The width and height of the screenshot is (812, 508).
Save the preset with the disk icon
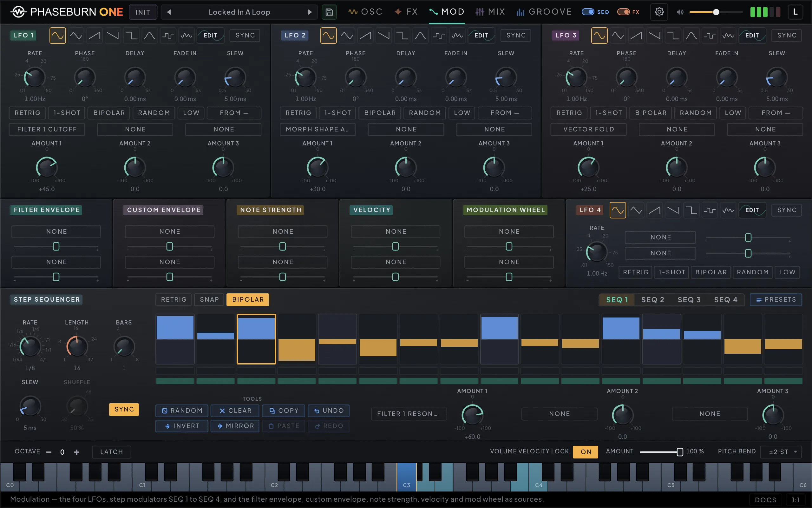point(329,12)
